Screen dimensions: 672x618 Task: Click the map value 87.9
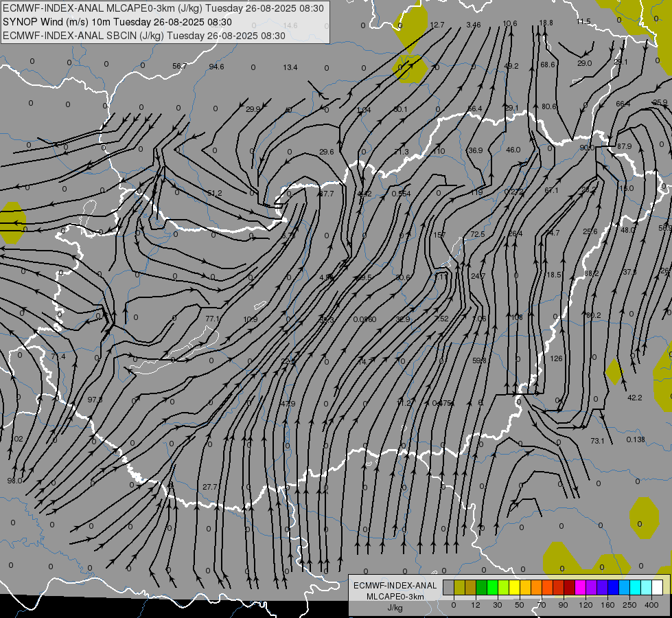pyautogui.click(x=625, y=146)
